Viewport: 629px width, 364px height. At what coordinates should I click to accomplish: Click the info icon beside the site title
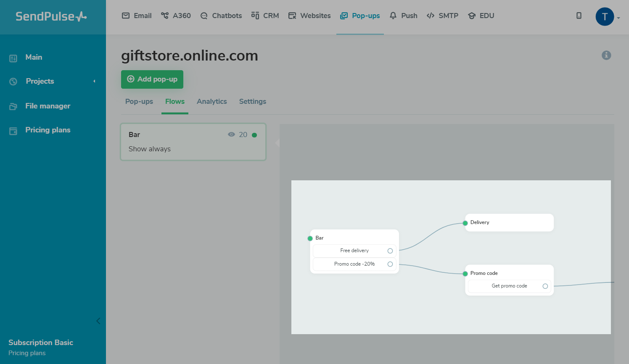(606, 55)
